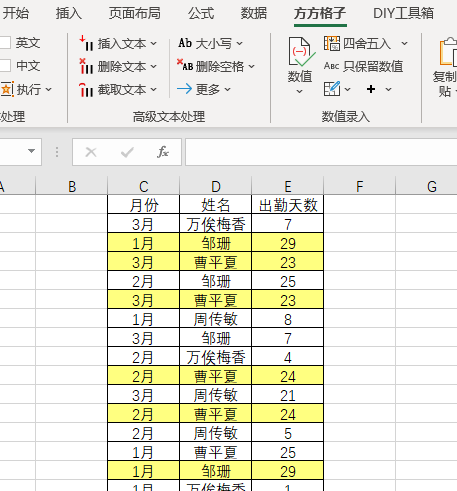Click the 插入文本 insert text icon
This screenshot has height=491, width=457.
pyautogui.click(x=86, y=43)
